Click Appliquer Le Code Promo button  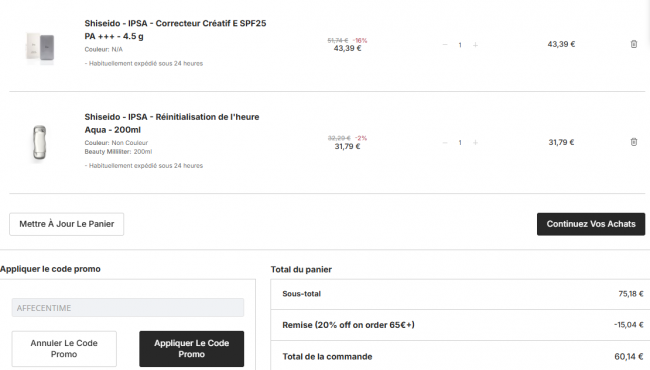(x=192, y=348)
